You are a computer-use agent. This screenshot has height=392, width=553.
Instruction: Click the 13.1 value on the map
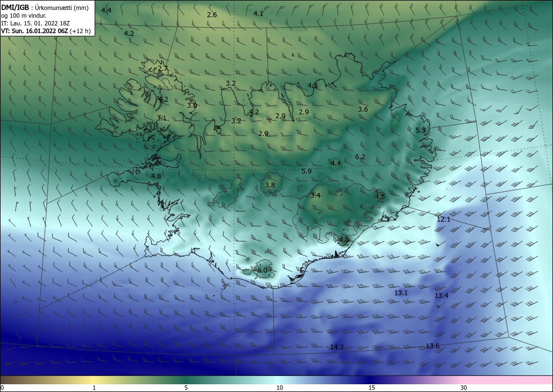click(x=400, y=293)
